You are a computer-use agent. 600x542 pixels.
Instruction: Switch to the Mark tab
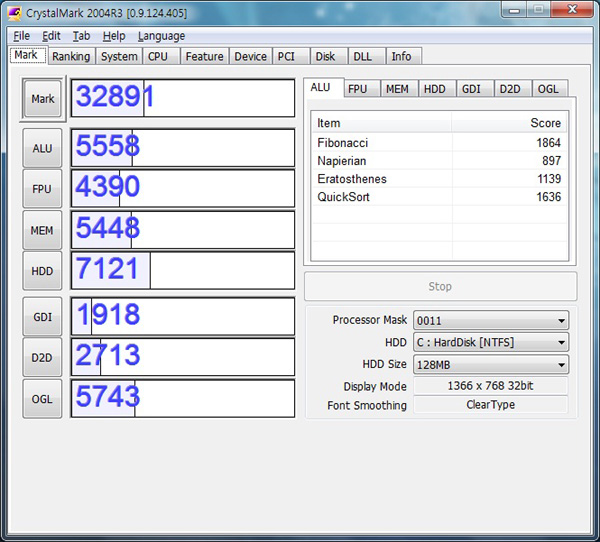(28, 55)
